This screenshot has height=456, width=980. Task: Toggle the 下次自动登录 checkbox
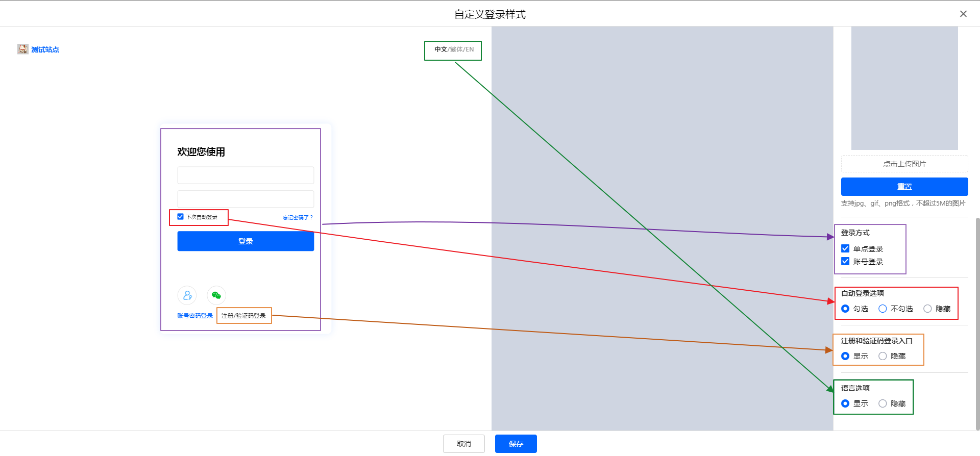tap(181, 217)
